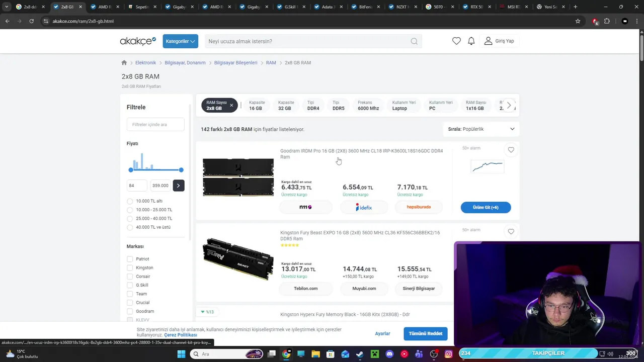Open new browser tab
This screenshot has width=644, height=362.
pyautogui.click(x=576, y=7)
